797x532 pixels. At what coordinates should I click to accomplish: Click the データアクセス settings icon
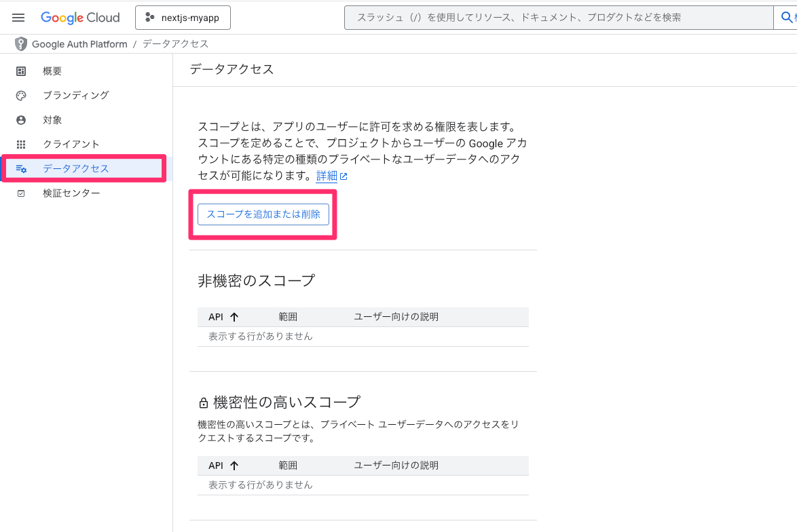pyautogui.click(x=21, y=168)
